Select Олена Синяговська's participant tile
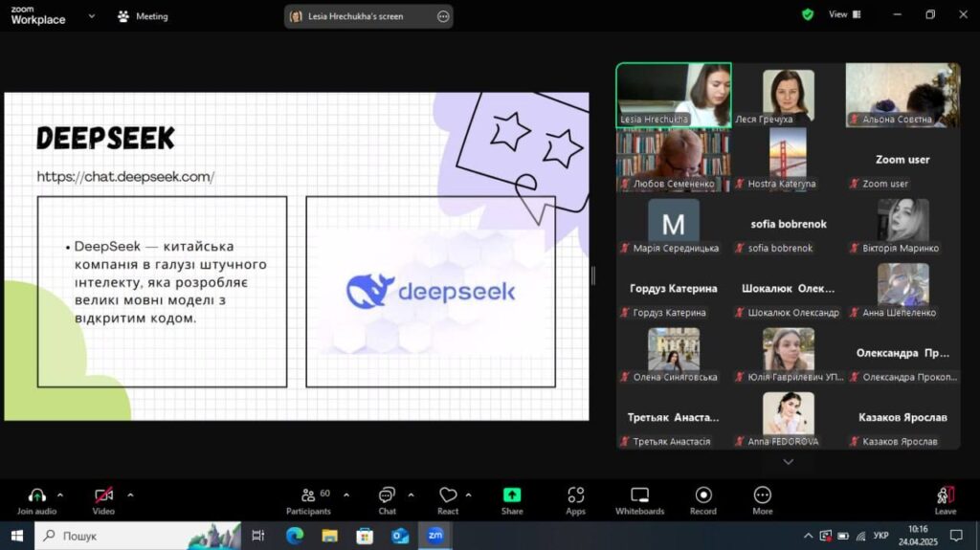The image size is (980, 550). click(x=673, y=353)
